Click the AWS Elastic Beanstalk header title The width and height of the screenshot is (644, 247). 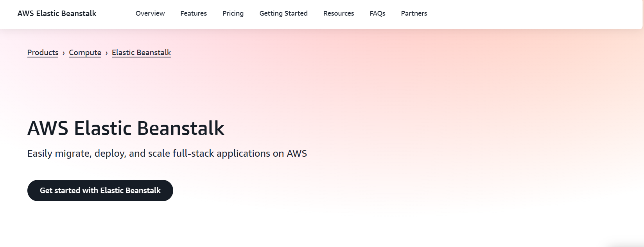pos(57,13)
